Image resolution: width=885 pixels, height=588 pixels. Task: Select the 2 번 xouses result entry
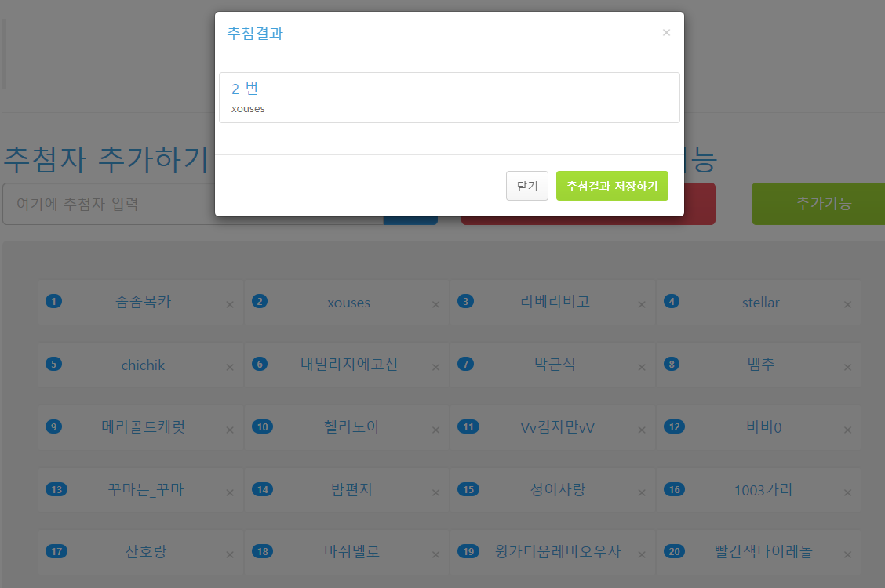(x=449, y=97)
